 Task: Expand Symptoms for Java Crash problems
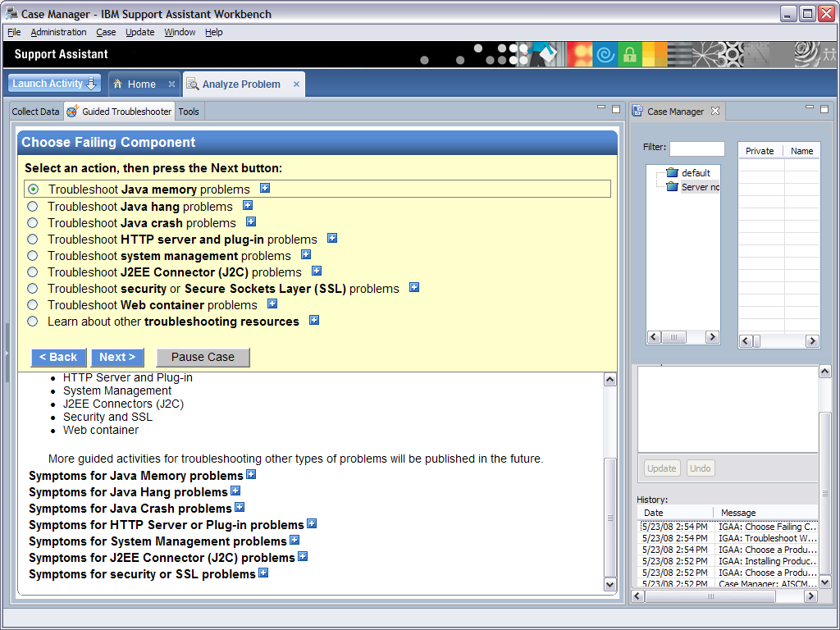click(x=240, y=507)
